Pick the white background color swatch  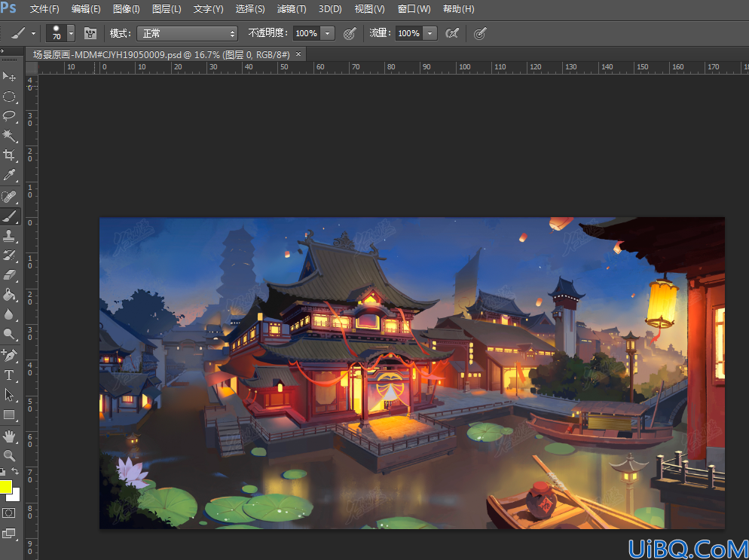click(16, 497)
